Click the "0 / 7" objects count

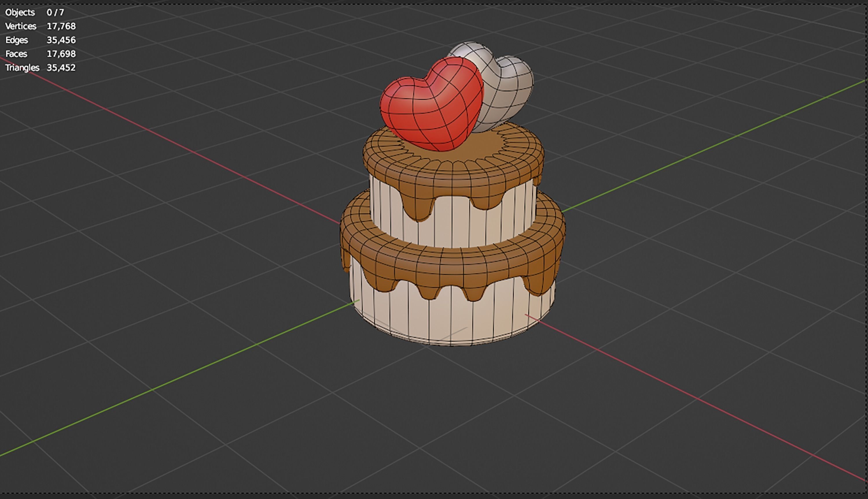coord(56,13)
